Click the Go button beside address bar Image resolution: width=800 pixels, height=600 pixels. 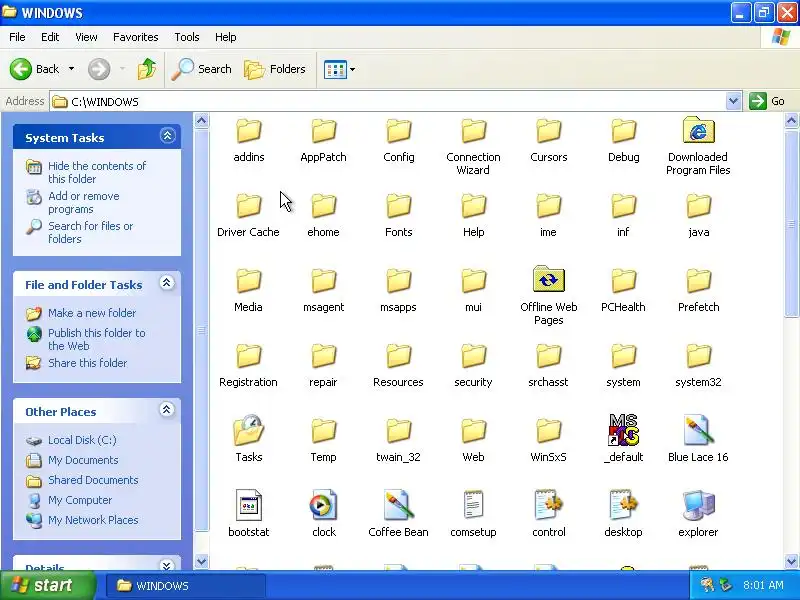[767, 101]
